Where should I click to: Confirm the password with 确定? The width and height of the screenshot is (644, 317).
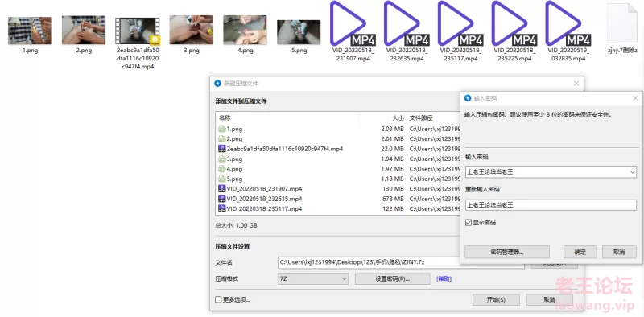point(580,252)
